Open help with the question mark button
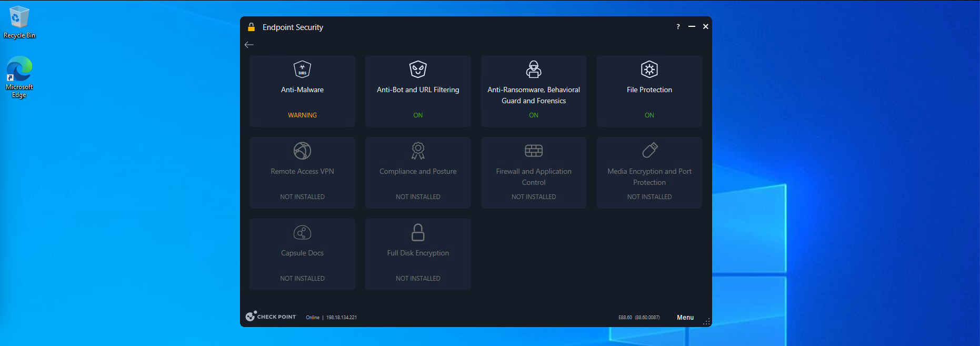The image size is (980, 346). pyautogui.click(x=678, y=27)
